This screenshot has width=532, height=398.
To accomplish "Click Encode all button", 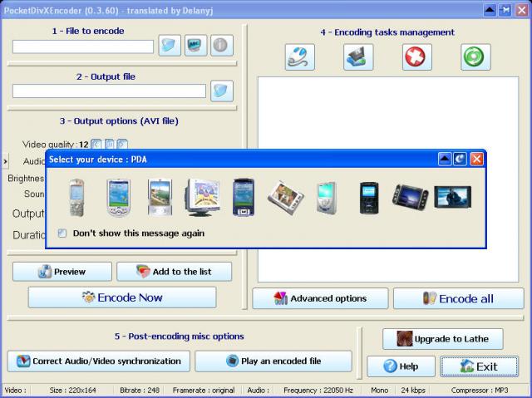I will [459, 298].
